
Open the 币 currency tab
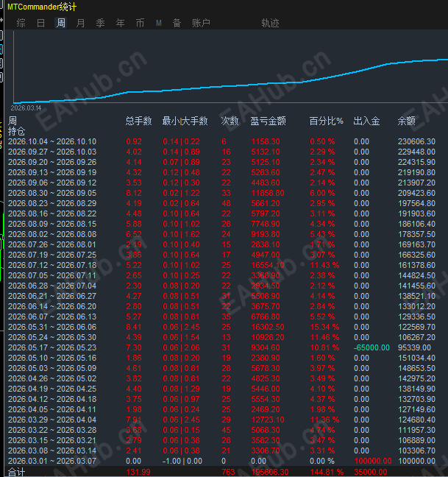[140, 23]
